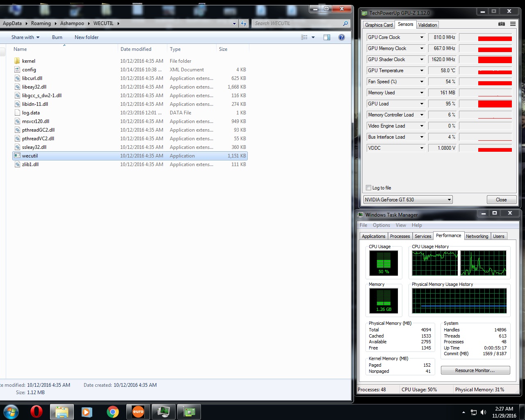This screenshot has height=420, width=525.
Task: Toggle the Explorer preview pane icon
Action: (327, 37)
